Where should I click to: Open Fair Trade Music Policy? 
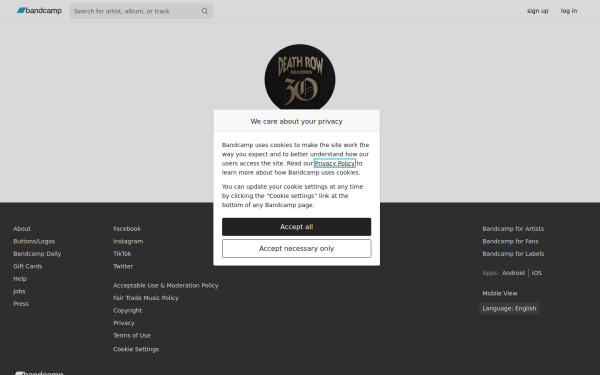coord(146,298)
